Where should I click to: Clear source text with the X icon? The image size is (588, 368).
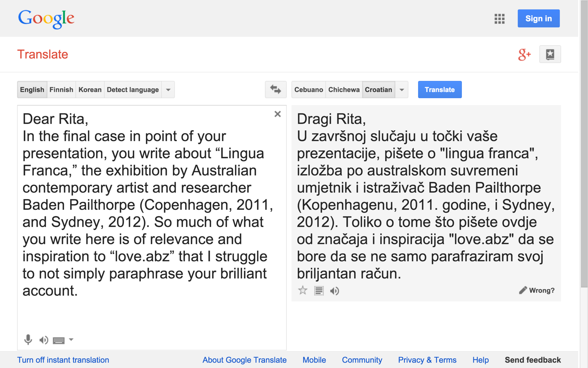pyautogui.click(x=277, y=114)
